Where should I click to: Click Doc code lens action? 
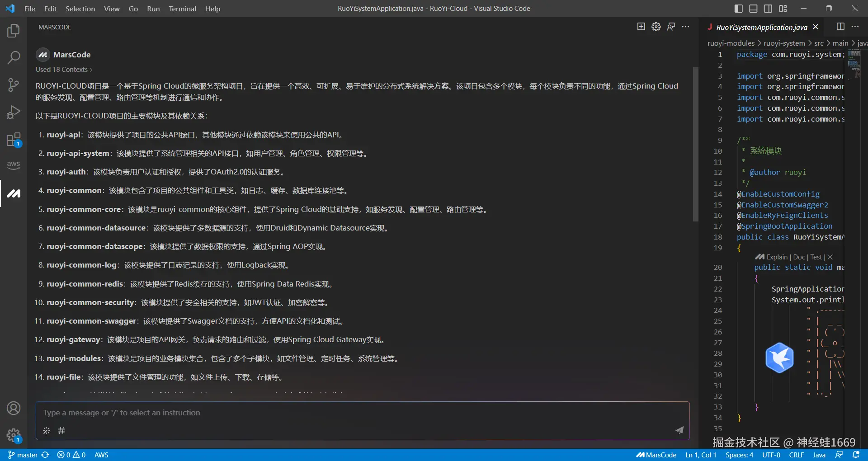click(799, 257)
